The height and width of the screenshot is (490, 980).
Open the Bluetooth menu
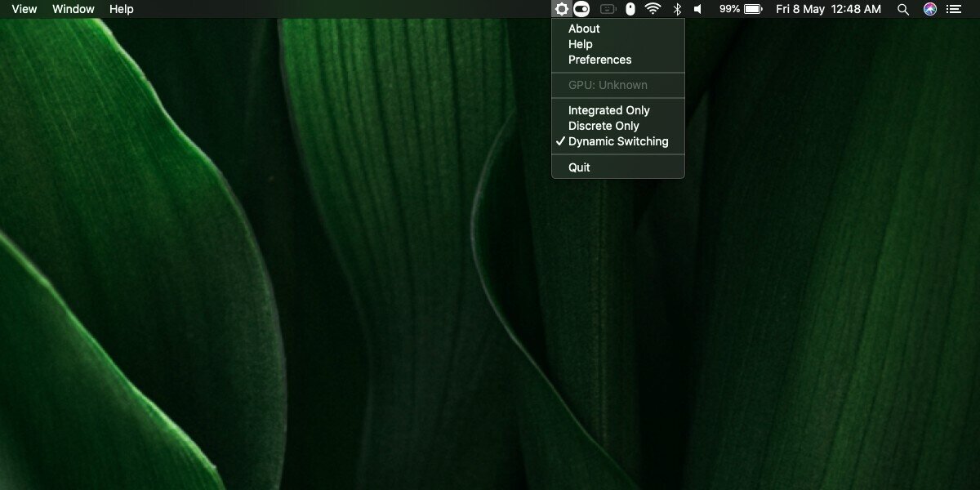tap(676, 9)
